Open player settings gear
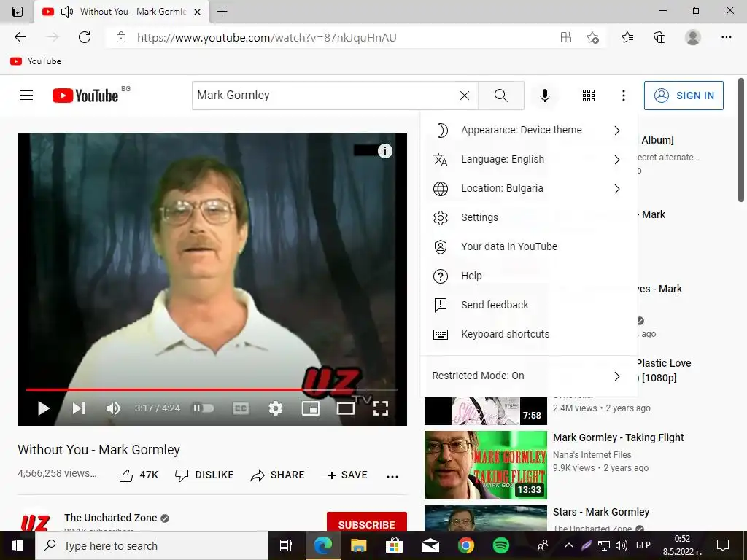Viewport: 747px width, 560px height. point(275,408)
